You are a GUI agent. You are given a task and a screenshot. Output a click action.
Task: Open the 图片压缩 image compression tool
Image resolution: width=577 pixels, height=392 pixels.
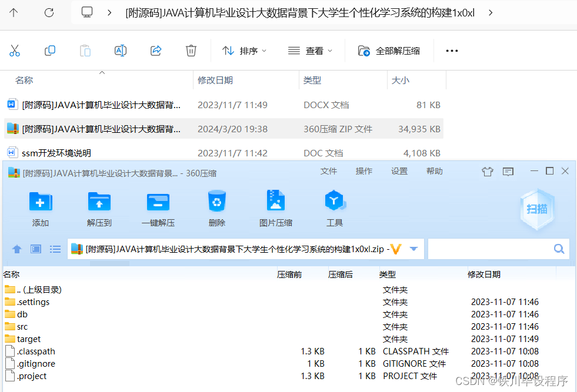[x=276, y=207]
